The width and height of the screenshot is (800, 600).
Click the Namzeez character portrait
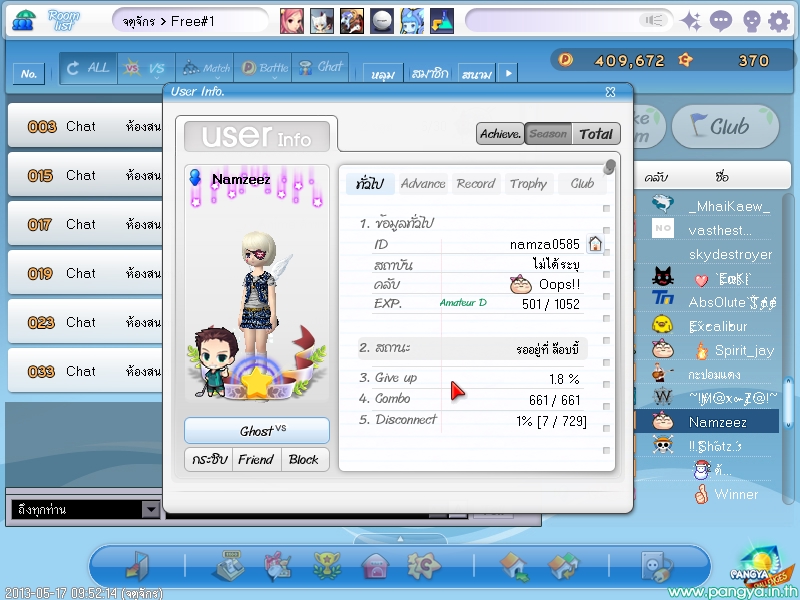click(x=257, y=283)
